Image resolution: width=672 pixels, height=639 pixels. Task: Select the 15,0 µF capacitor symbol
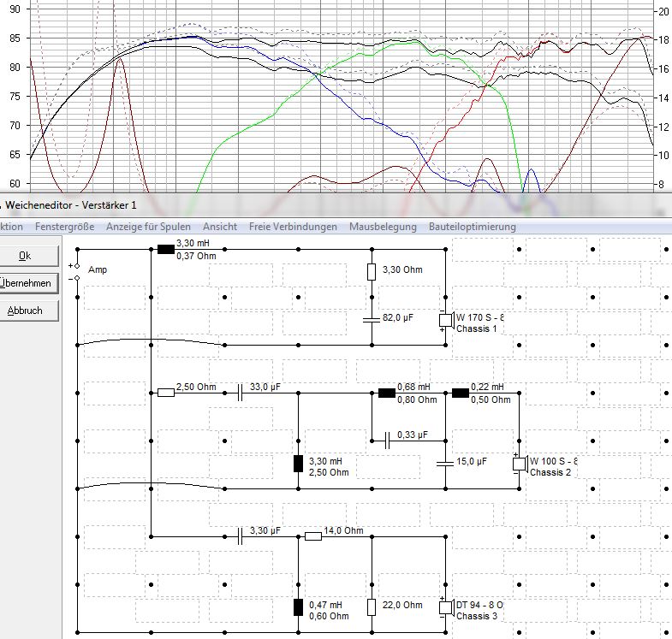tap(445, 464)
